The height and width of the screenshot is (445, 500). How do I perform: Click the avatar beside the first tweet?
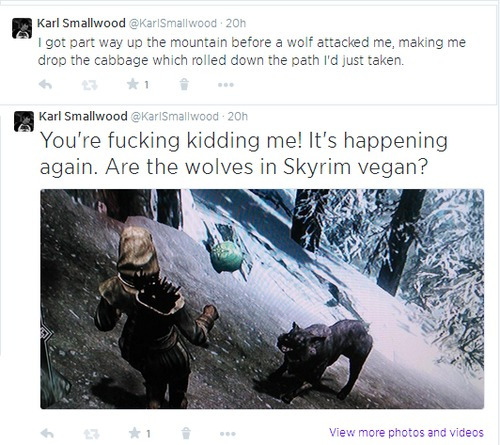(22, 28)
